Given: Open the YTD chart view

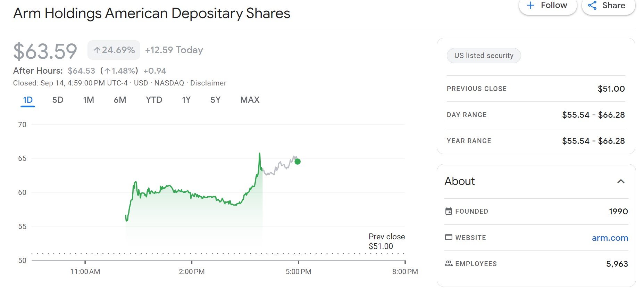Looking at the screenshot, I should 153,100.
